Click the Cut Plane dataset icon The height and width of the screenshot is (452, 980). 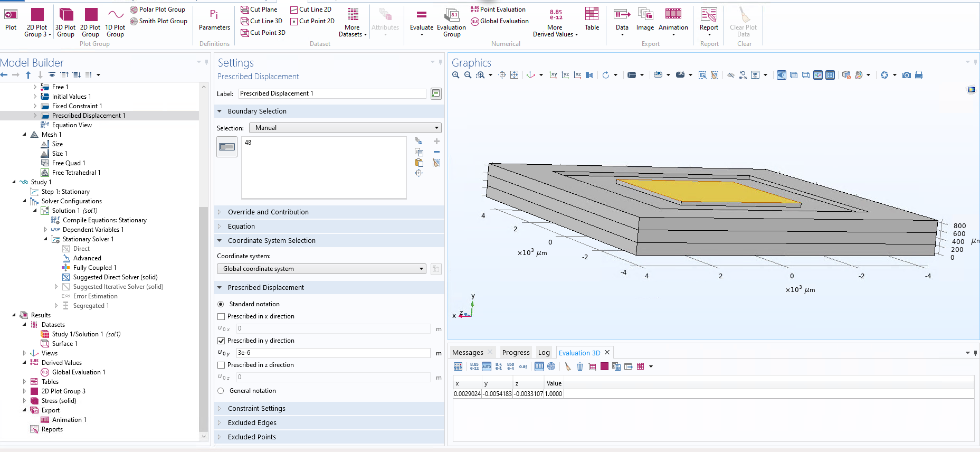[x=245, y=10]
